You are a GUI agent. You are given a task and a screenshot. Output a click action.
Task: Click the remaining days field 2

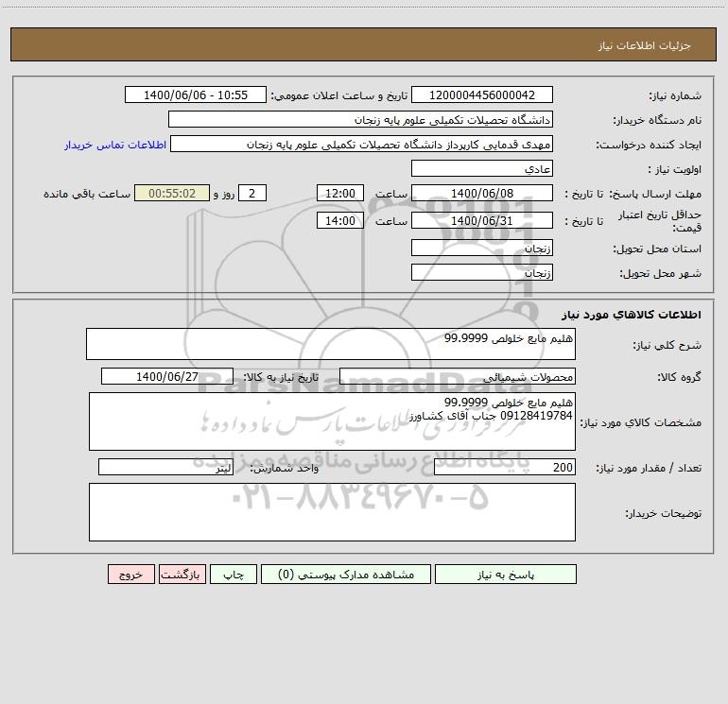[252, 193]
